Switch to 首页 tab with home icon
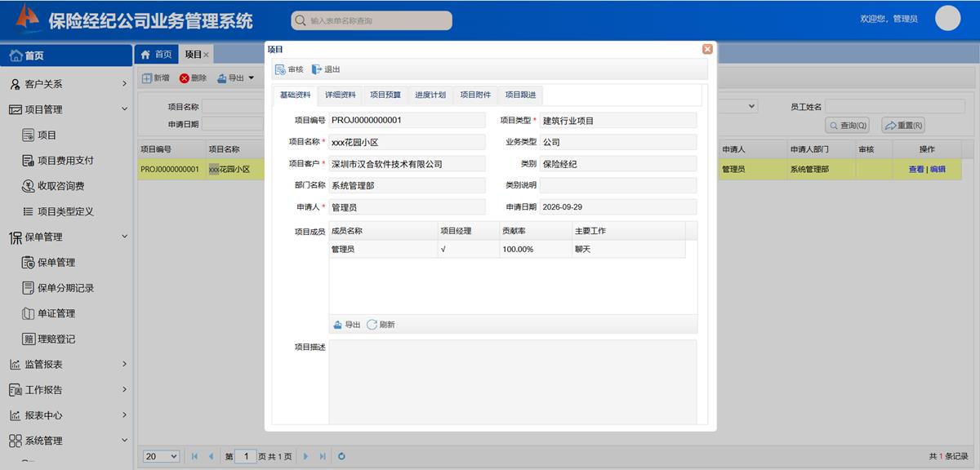The height and width of the screenshot is (470, 980). pos(156,55)
